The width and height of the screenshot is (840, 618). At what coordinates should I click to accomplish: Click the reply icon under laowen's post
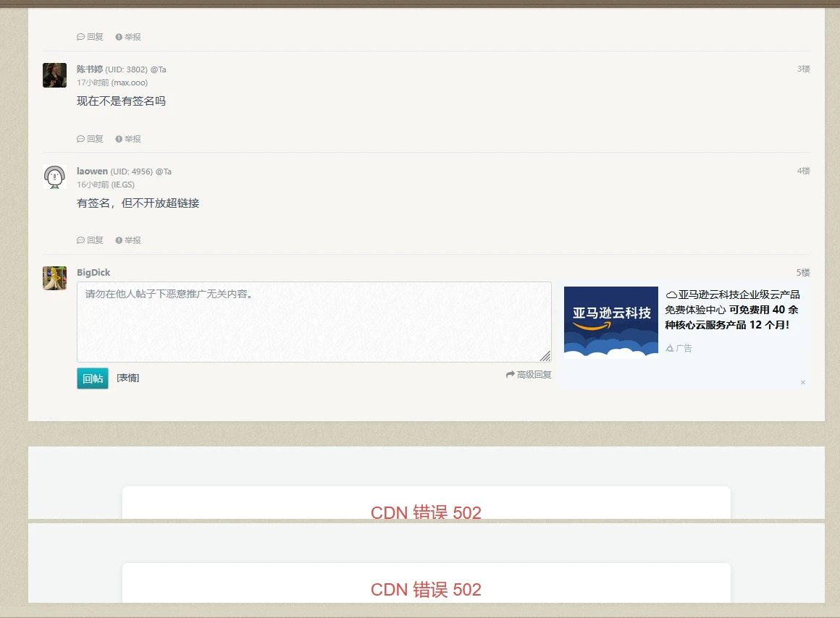[81, 240]
